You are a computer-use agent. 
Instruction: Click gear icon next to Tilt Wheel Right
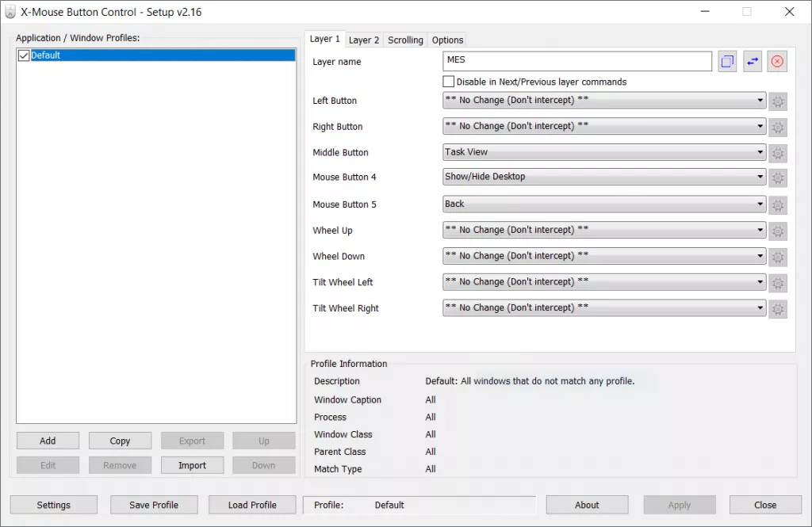[778, 309]
